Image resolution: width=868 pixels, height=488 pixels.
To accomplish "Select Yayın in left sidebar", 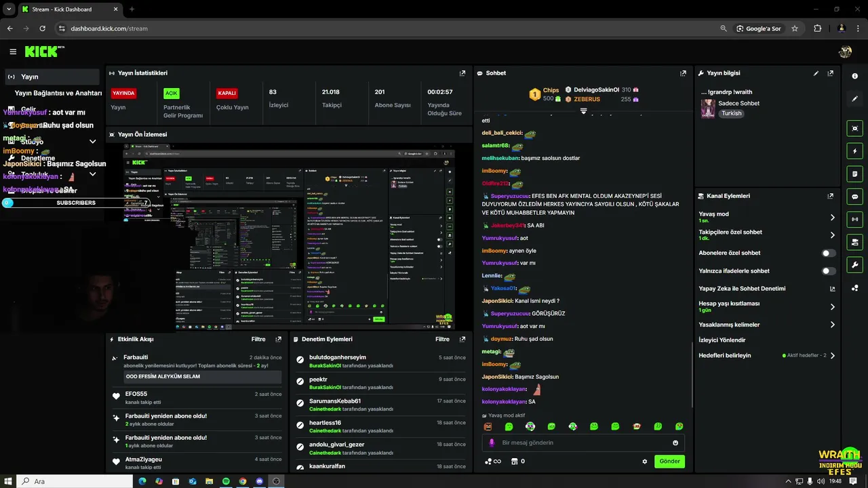I will coord(52,77).
